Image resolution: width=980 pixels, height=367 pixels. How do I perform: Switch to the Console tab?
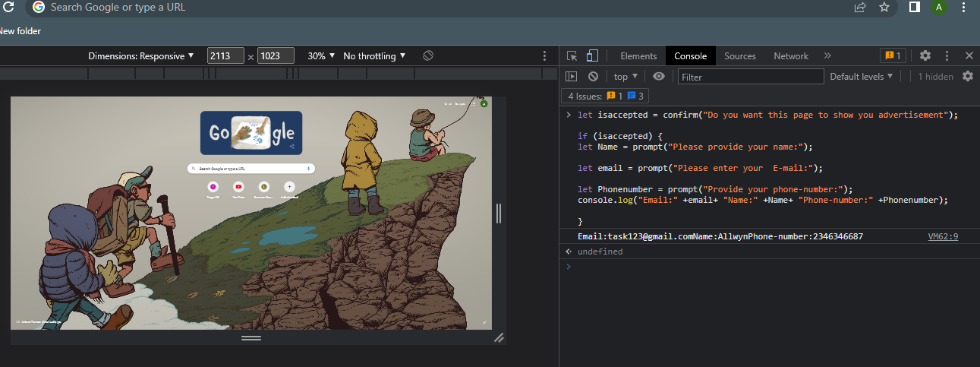coord(691,55)
